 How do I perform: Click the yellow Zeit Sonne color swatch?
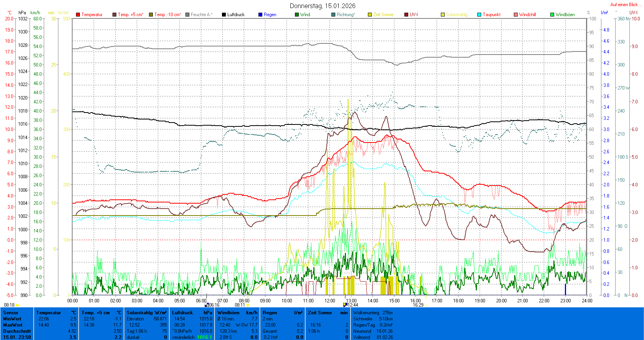click(370, 15)
